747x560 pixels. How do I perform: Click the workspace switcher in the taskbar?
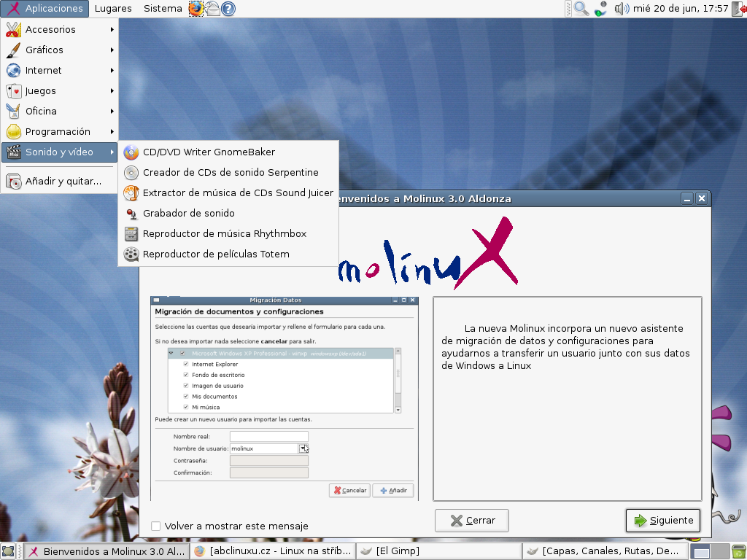point(711,551)
